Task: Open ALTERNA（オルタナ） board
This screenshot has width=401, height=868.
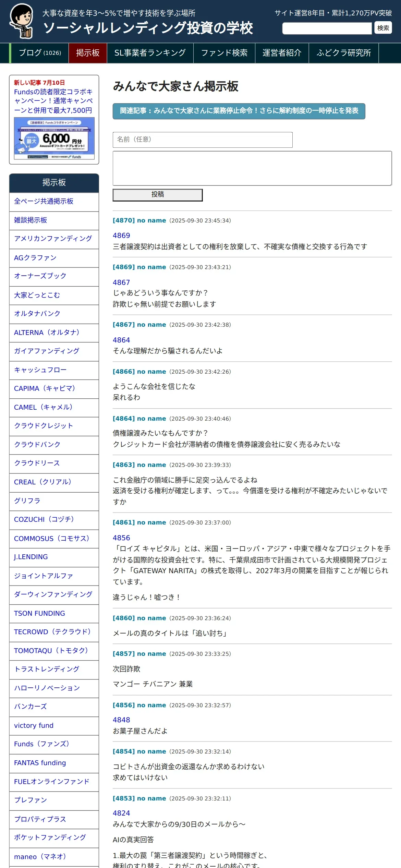Action: [54, 333]
